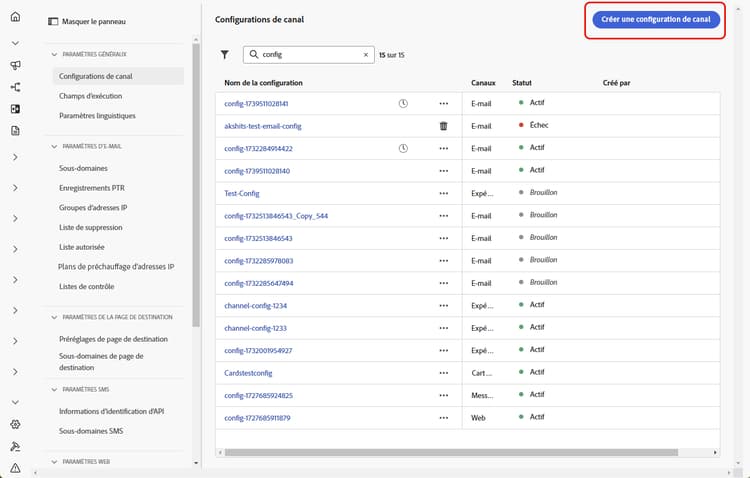Open more actions for Test-Config
The width and height of the screenshot is (750, 478).
coord(444,193)
